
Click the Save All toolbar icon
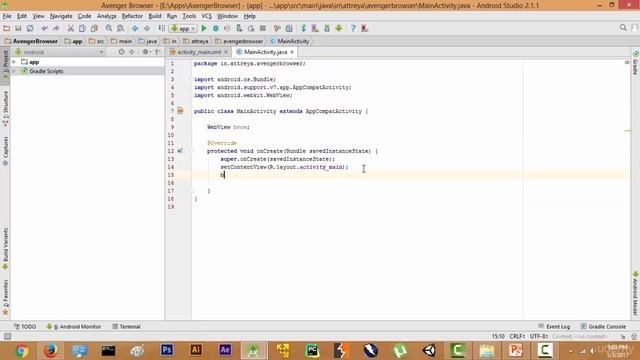click(x=18, y=28)
